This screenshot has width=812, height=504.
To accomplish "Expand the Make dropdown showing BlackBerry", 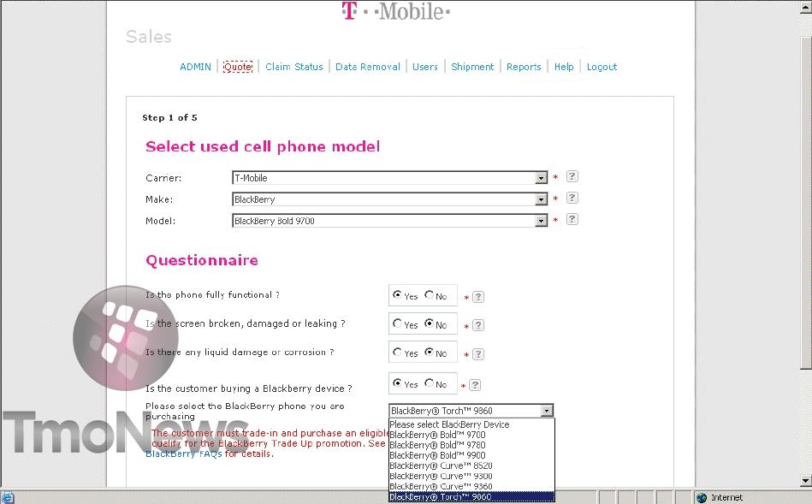I will point(541,199).
